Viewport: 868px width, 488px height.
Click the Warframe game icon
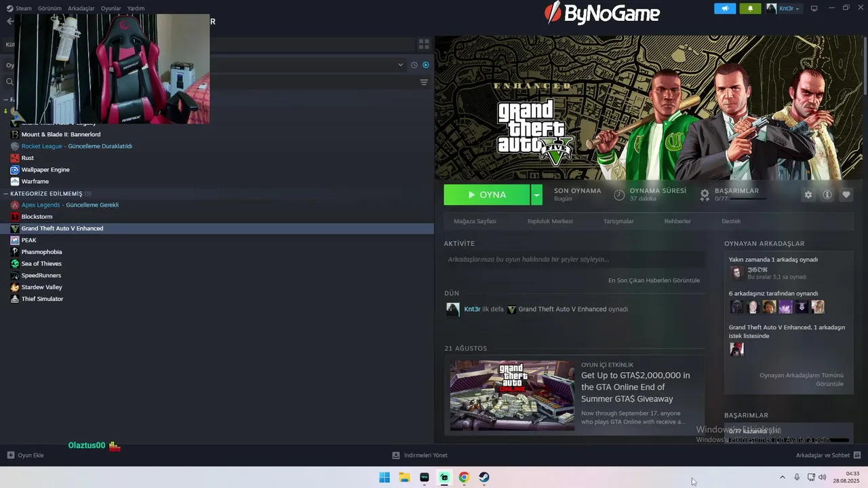pos(15,182)
